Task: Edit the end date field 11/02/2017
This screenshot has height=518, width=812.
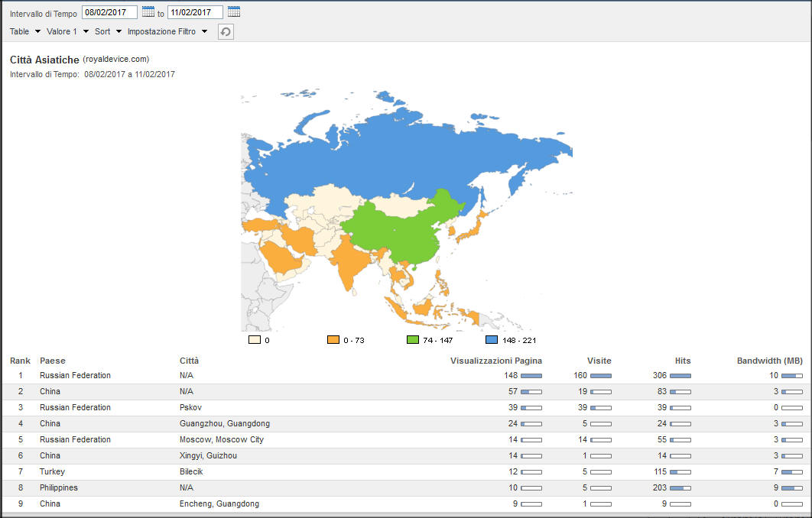Action: 195,12
